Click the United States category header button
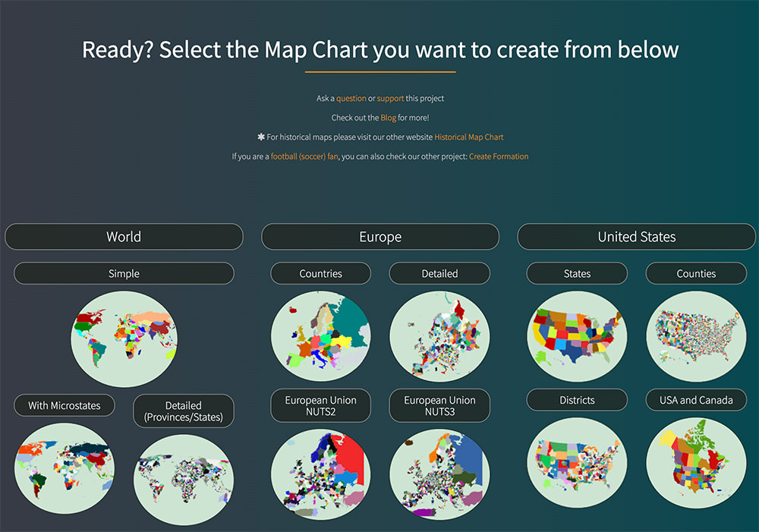The image size is (759, 532). click(637, 237)
